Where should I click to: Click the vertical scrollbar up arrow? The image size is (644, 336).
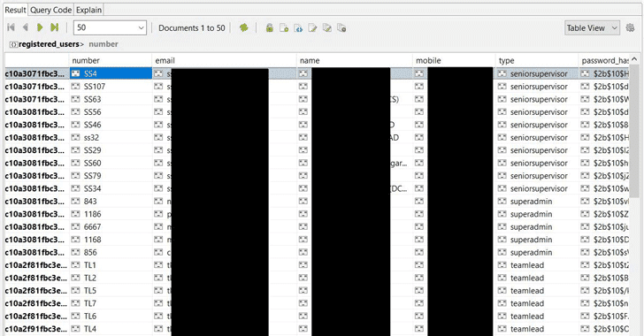(634, 59)
